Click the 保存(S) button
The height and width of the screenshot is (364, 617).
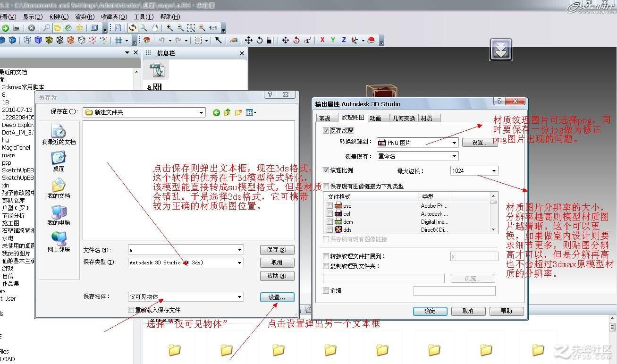(277, 250)
